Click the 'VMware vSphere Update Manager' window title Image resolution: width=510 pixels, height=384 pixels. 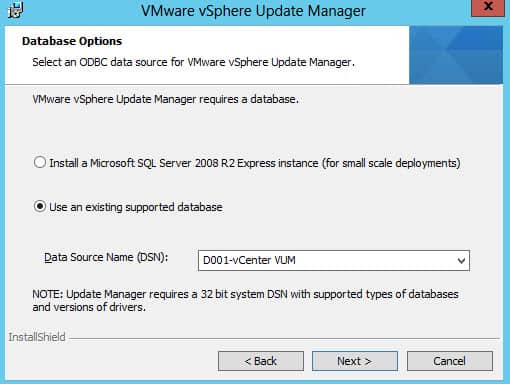point(253,11)
